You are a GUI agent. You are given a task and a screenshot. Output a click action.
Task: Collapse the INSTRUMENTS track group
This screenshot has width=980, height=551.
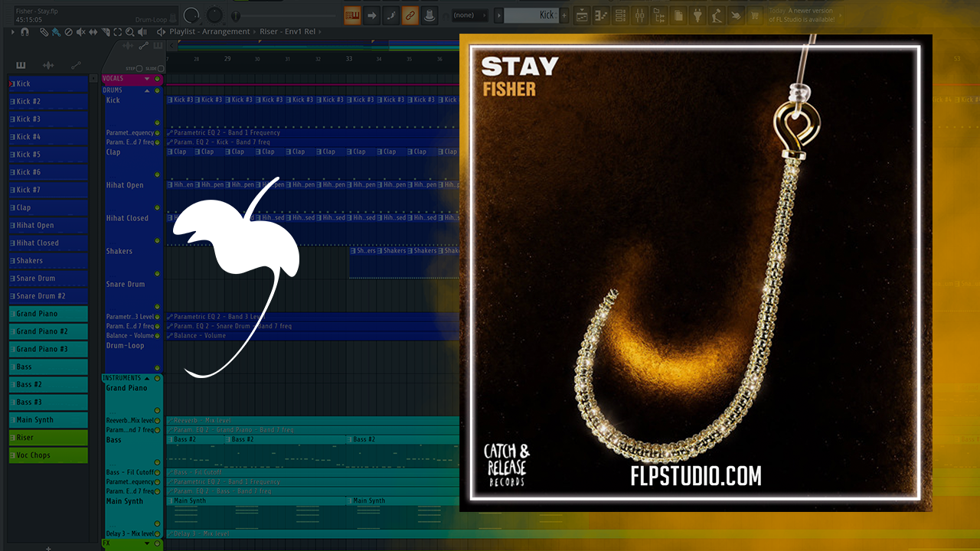pos(147,378)
